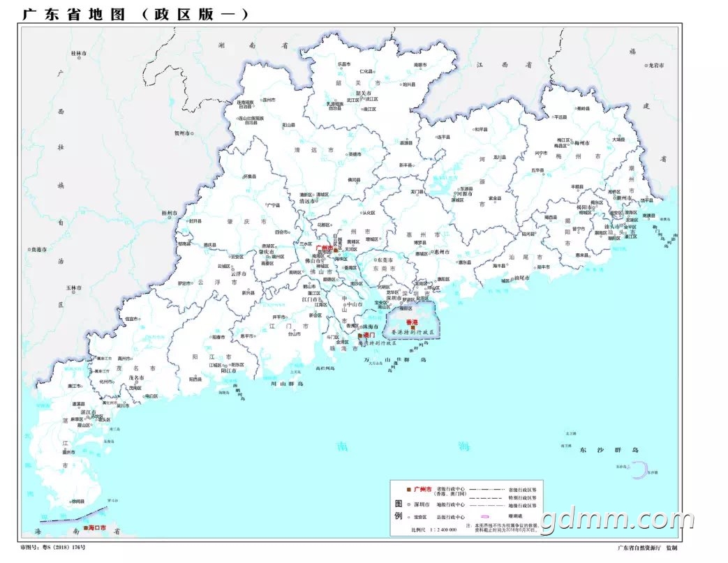Viewport: 728px width, 563px height.
Task: Click the 香港 red square marker
Action: point(413,327)
